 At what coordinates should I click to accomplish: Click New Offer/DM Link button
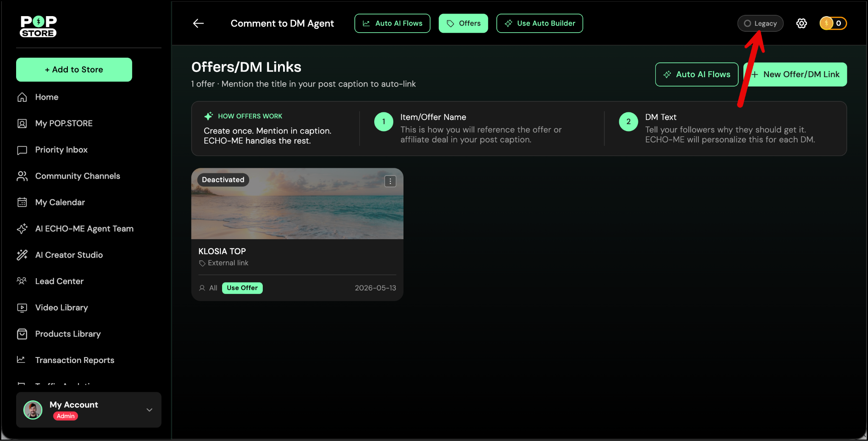(x=795, y=75)
